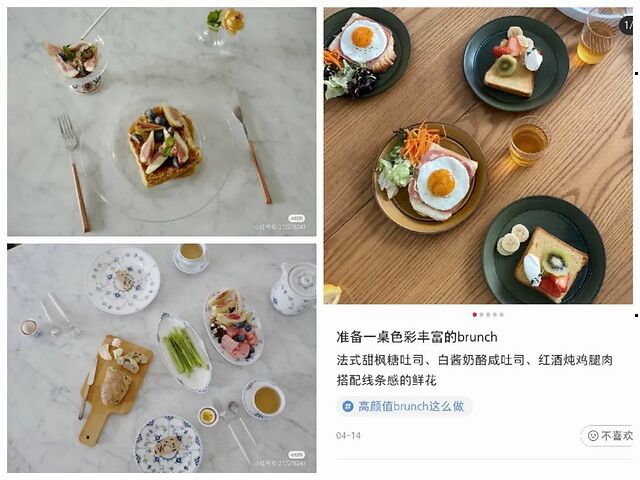640x480 pixels.
Task: Open the wooden table brunch plates photo
Action: 478,156
